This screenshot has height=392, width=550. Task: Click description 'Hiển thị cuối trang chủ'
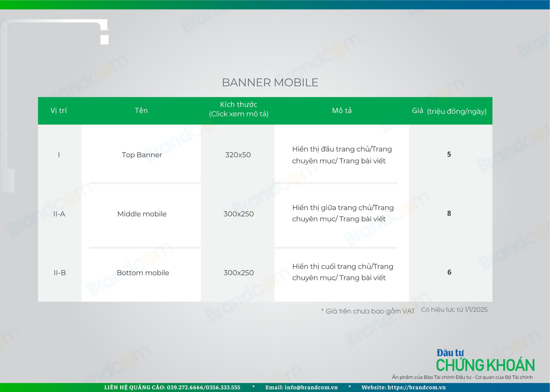pos(343,272)
